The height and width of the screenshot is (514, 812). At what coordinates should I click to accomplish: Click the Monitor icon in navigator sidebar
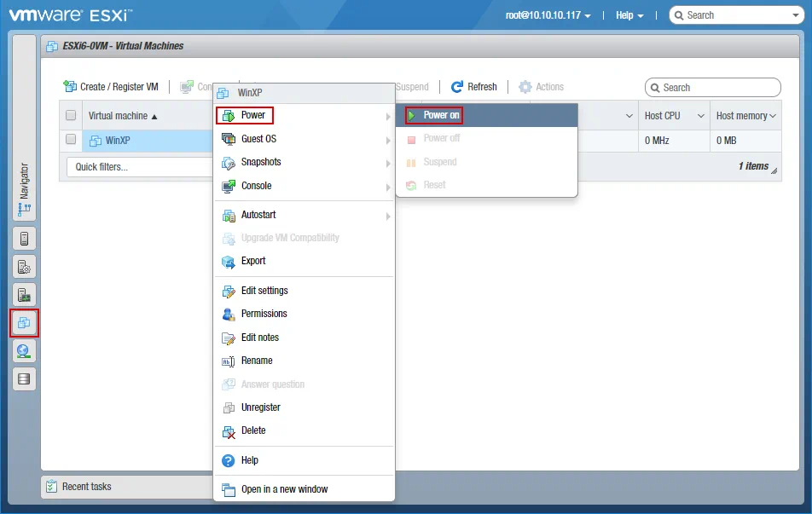coord(24,295)
